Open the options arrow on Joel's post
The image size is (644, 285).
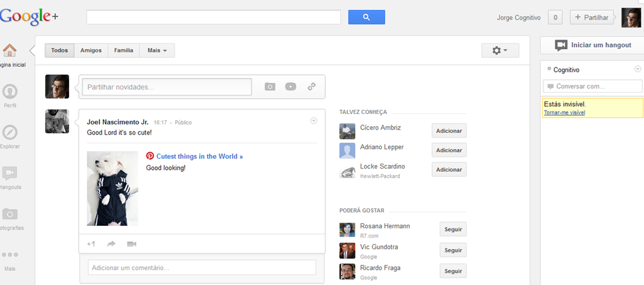click(x=314, y=121)
